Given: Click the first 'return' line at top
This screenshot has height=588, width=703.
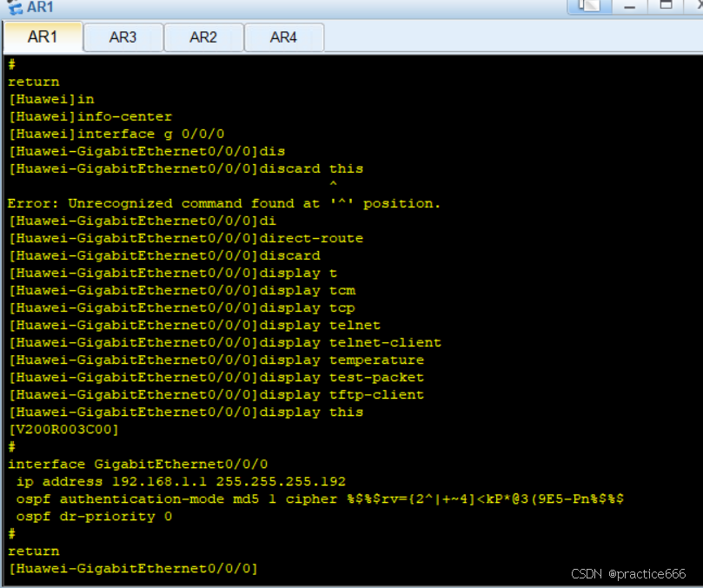Looking at the screenshot, I should [34, 82].
